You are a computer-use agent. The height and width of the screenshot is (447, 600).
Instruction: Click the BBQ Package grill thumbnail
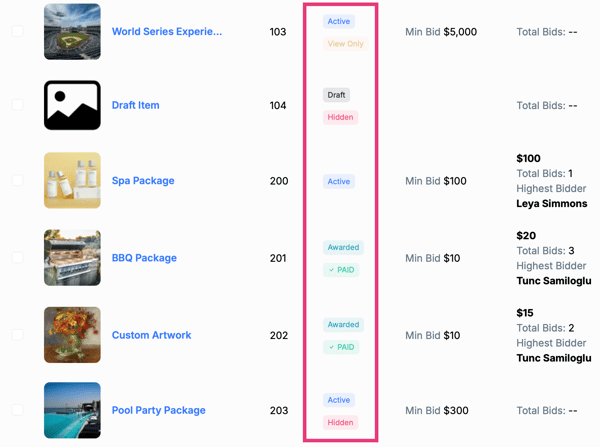pyautogui.click(x=72, y=258)
